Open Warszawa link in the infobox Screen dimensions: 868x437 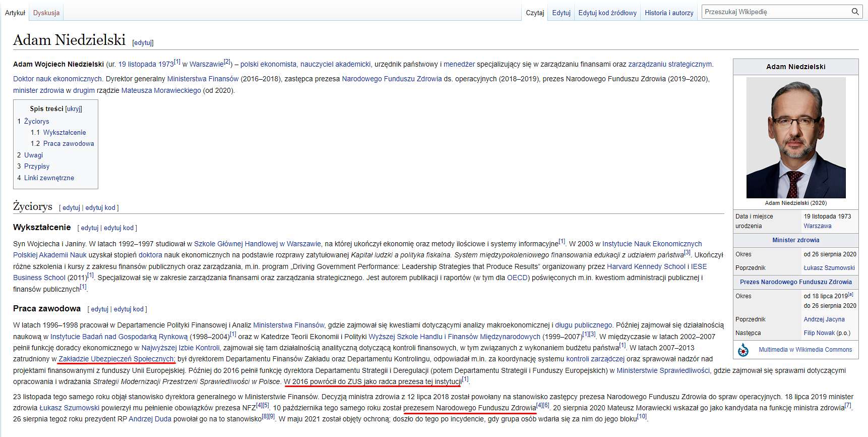(x=817, y=226)
